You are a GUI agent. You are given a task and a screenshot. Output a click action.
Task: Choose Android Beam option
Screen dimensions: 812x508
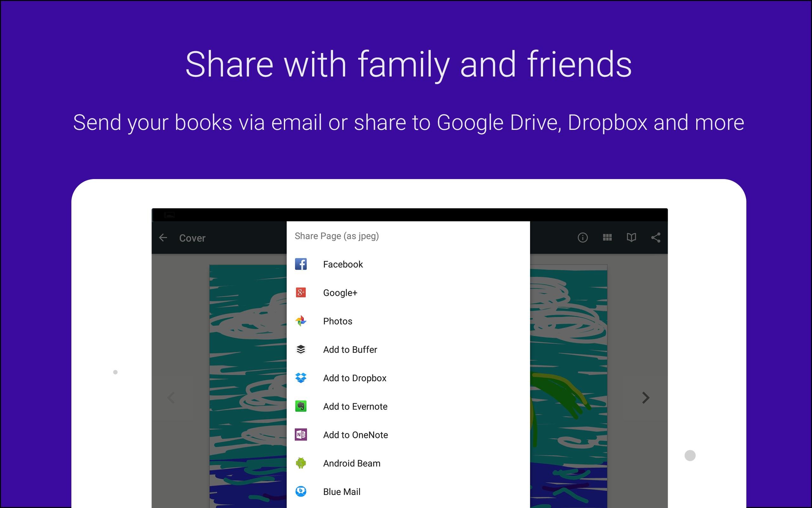click(x=408, y=463)
